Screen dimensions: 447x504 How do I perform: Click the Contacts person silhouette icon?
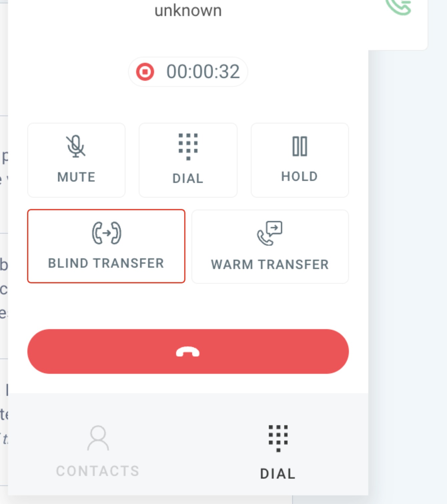[98, 438]
